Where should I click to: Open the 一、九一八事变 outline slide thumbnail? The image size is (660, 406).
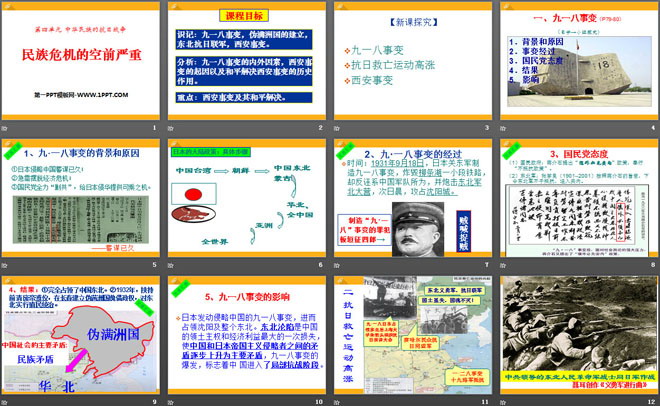579,61
